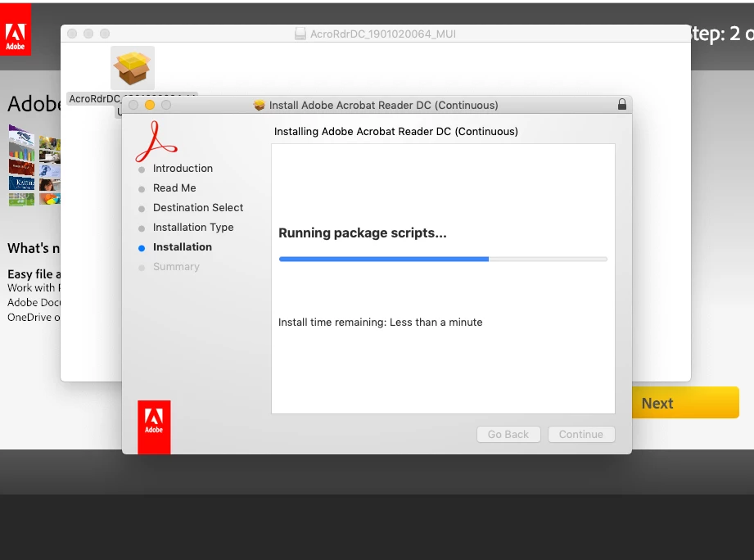
Task: Click the disk icon in AcroRdrDC window title
Action: [300, 34]
